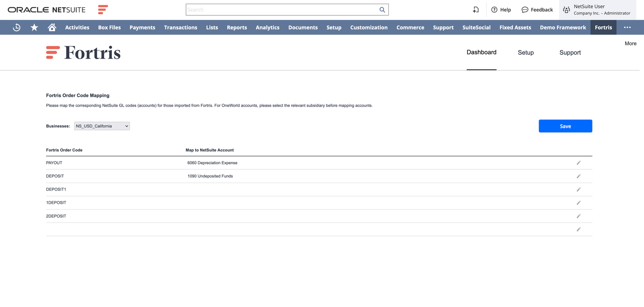Open the Payments menu

coord(142,27)
